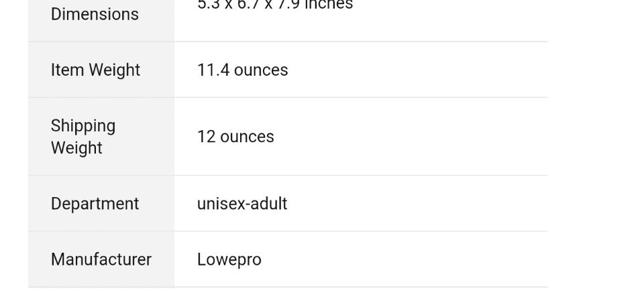Click the word Shipping
Image resolution: width=644 pixels, height=299 pixels.
click(83, 126)
